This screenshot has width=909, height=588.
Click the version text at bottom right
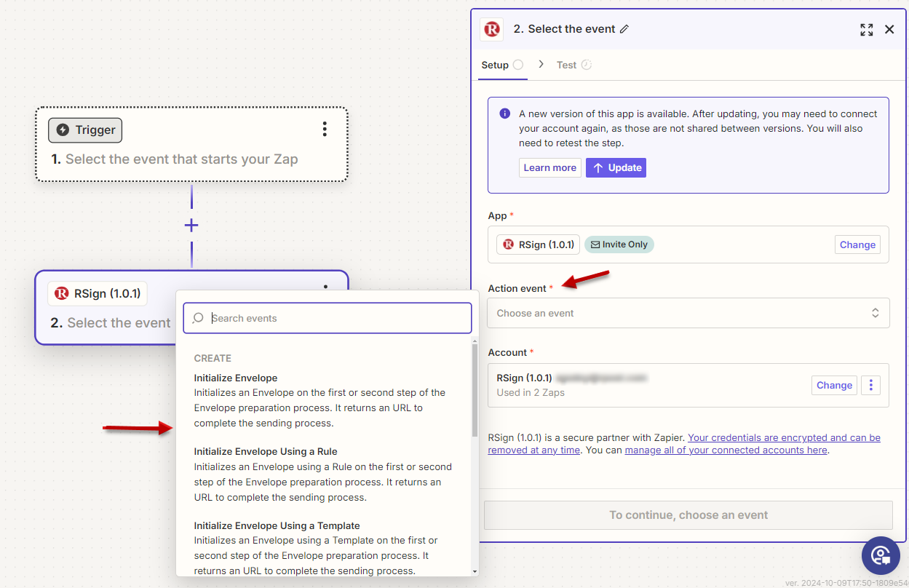tap(846, 583)
